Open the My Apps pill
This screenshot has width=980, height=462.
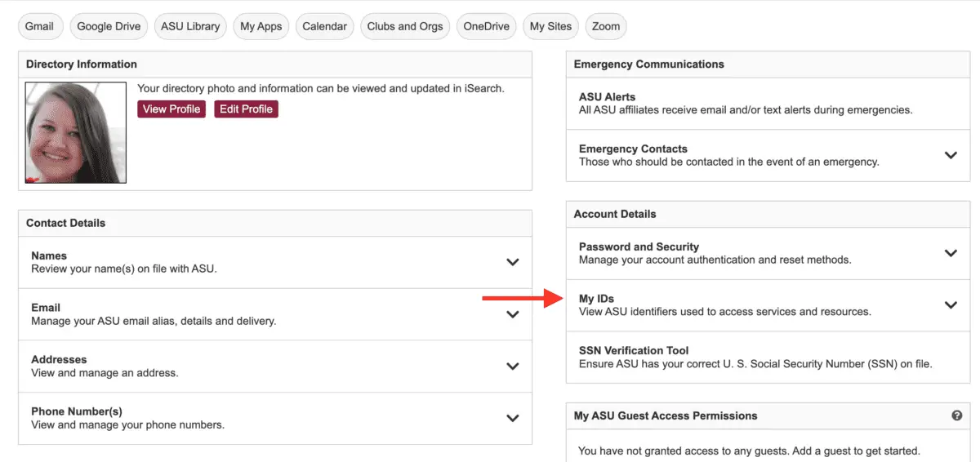pyautogui.click(x=261, y=26)
